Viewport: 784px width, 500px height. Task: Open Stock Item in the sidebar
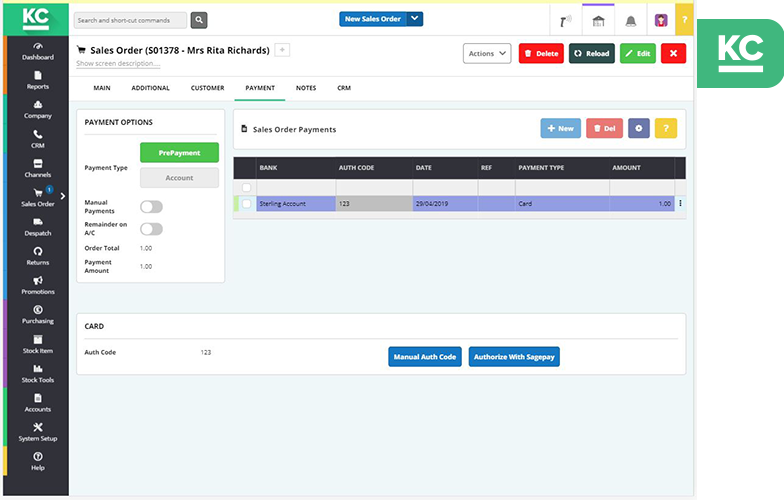(x=38, y=344)
